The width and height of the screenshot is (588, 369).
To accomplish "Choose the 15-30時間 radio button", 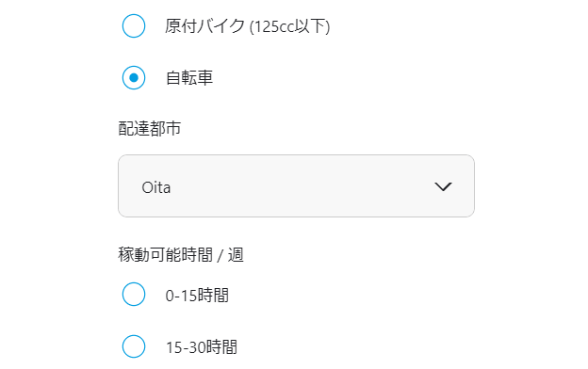I will (x=134, y=346).
